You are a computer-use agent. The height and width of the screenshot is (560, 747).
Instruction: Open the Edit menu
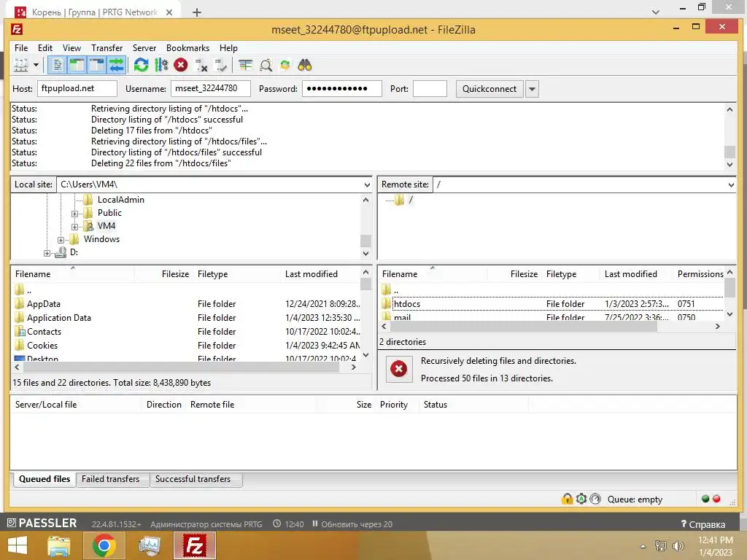45,48
